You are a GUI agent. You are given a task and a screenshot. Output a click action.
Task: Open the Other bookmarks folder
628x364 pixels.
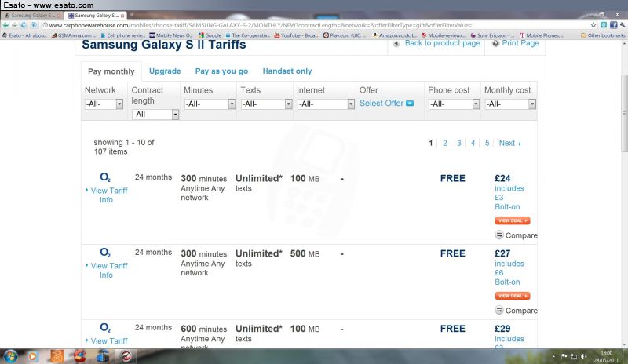point(603,35)
